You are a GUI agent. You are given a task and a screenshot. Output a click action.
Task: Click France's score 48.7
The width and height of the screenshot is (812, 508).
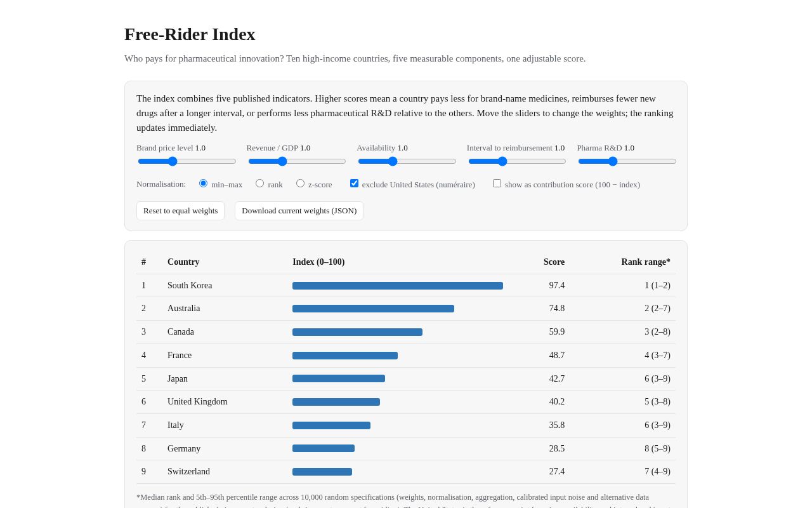(557, 356)
